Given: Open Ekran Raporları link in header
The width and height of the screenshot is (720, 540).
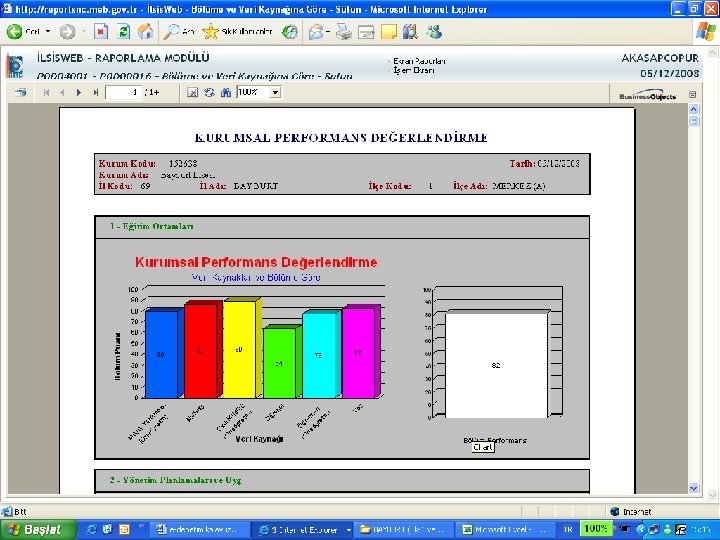Looking at the screenshot, I should [x=419, y=61].
